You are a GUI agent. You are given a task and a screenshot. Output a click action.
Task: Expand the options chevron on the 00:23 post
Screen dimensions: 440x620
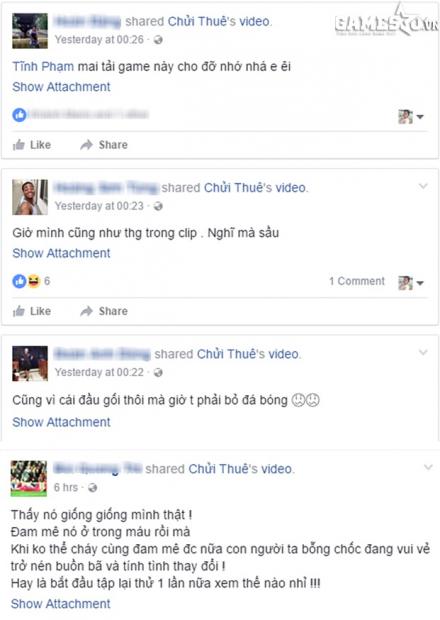[x=423, y=186]
